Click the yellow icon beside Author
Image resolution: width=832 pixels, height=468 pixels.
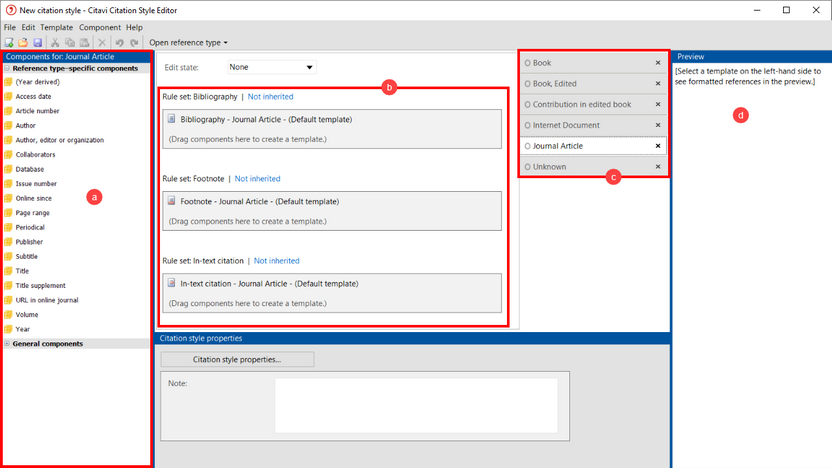coord(8,126)
